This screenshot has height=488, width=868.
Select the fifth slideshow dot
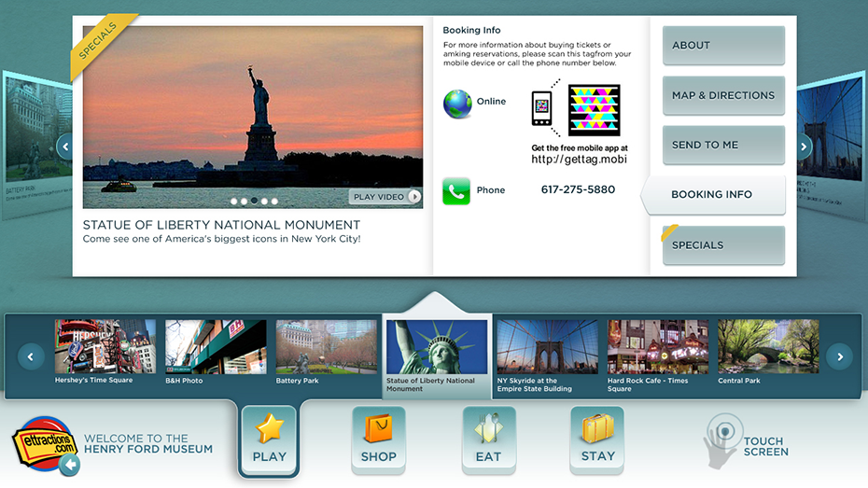[274, 202]
